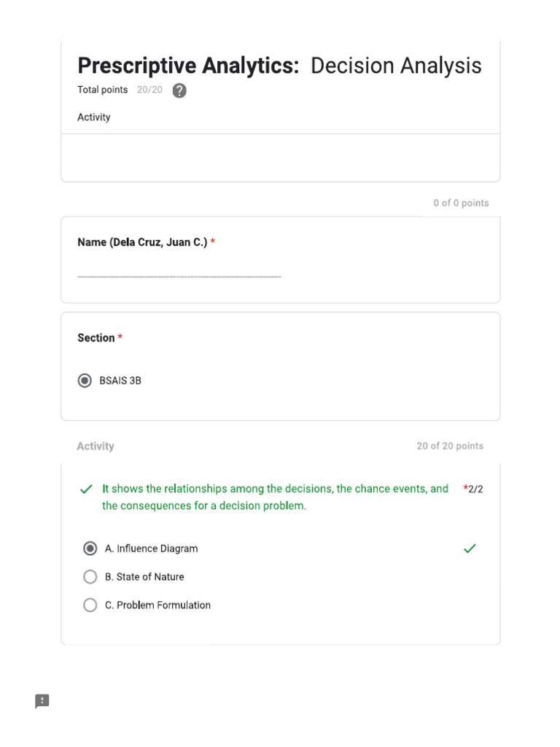Image resolution: width=560 pixels, height=747 pixels.
Task: Click the Prescriptive Analytics form title
Action: tap(279, 65)
